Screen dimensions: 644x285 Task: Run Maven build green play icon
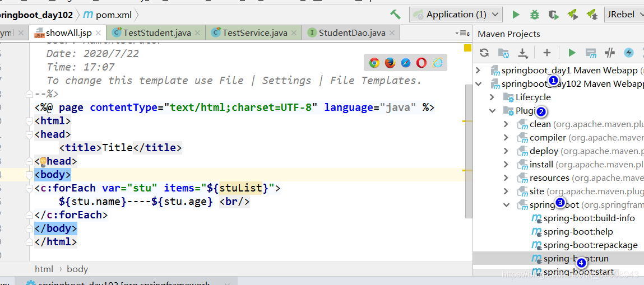coord(572,53)
